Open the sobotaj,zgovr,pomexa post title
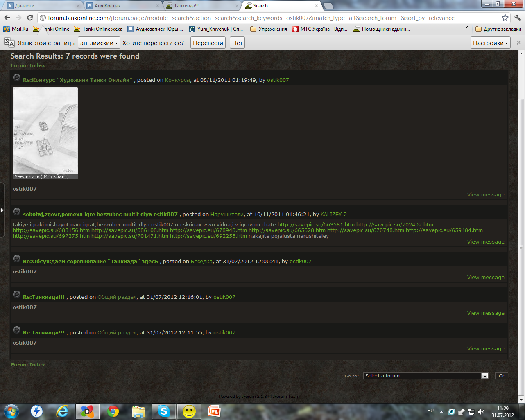 pos(100,215)
